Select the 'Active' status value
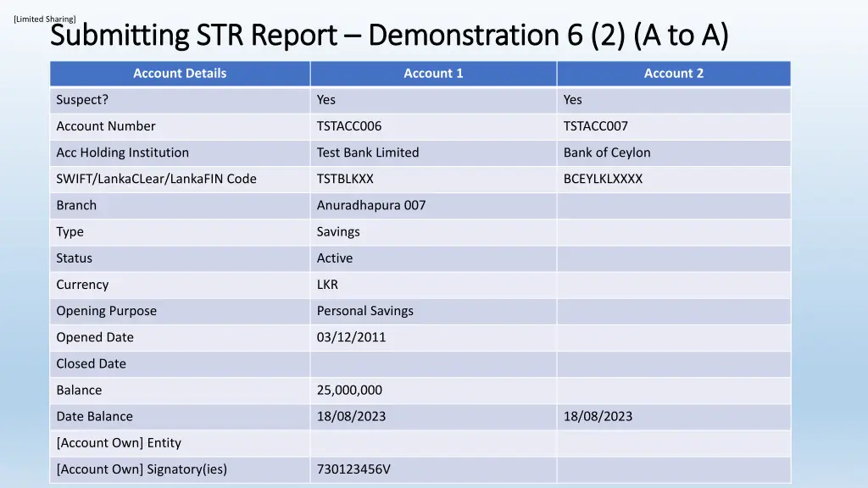Image resolution: width=868 pixels, height=488 pixels. point(335,258)
